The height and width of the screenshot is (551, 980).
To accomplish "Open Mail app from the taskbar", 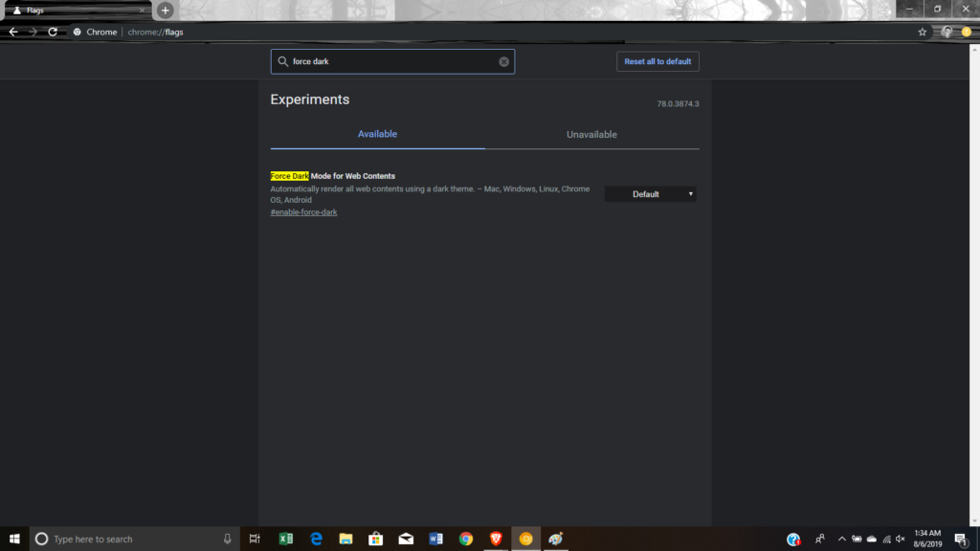I will pos(406,539).
